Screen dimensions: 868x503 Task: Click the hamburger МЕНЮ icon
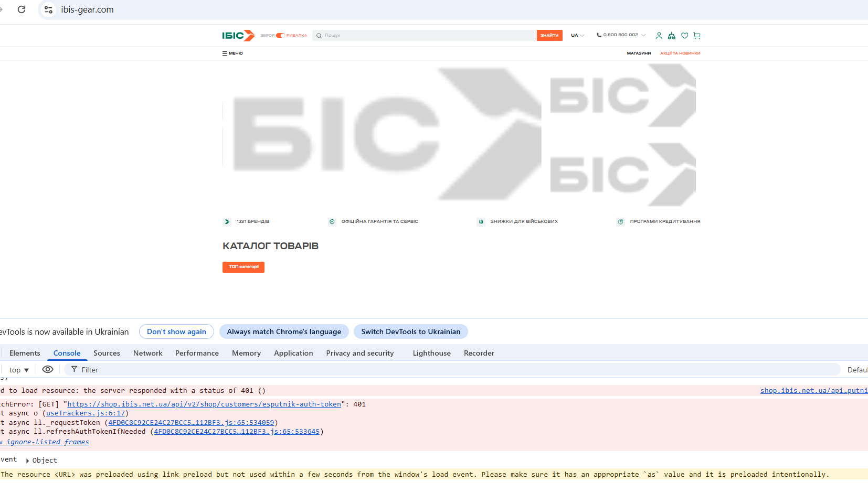pos(225,53)
